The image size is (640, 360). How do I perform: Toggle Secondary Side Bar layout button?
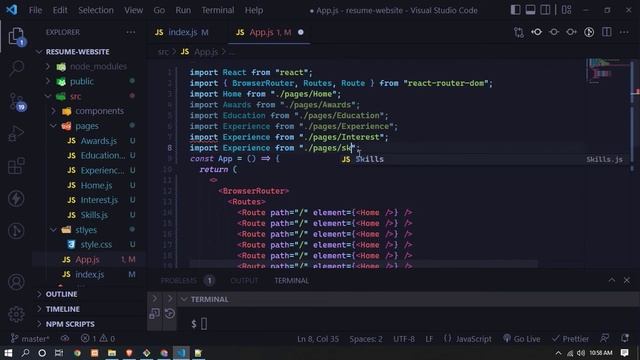[x=545, y=10]
